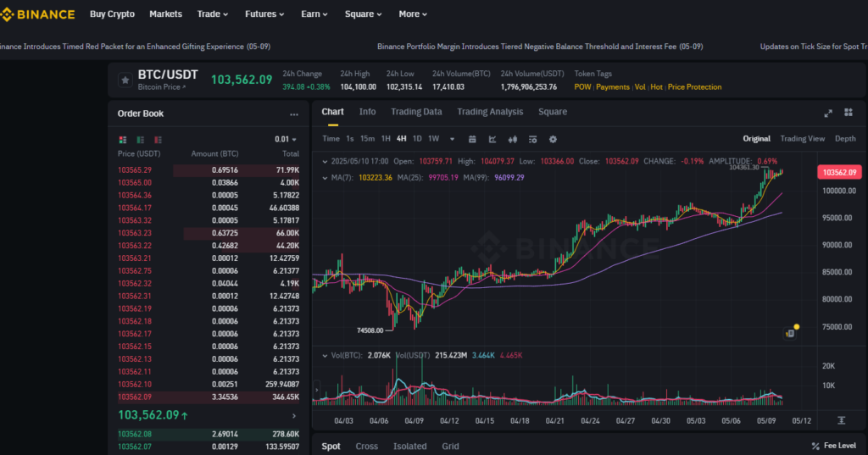Expand volume pane side arrow handle
868x455 pixels.
(317, 390)
